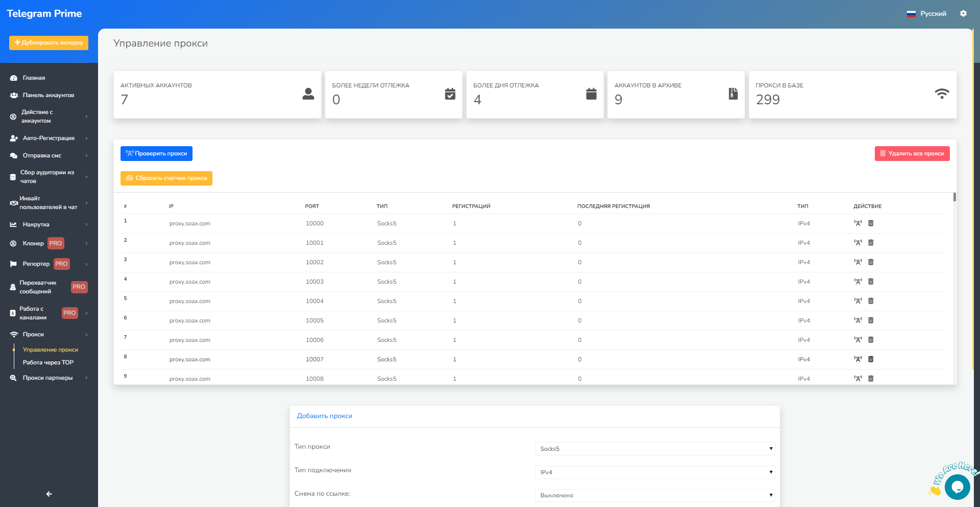Image resolution: width=980 pixels, height=507 pixels.
Task: Test proxy on port 10007 with antenna icon
Action: click(858, 359)
